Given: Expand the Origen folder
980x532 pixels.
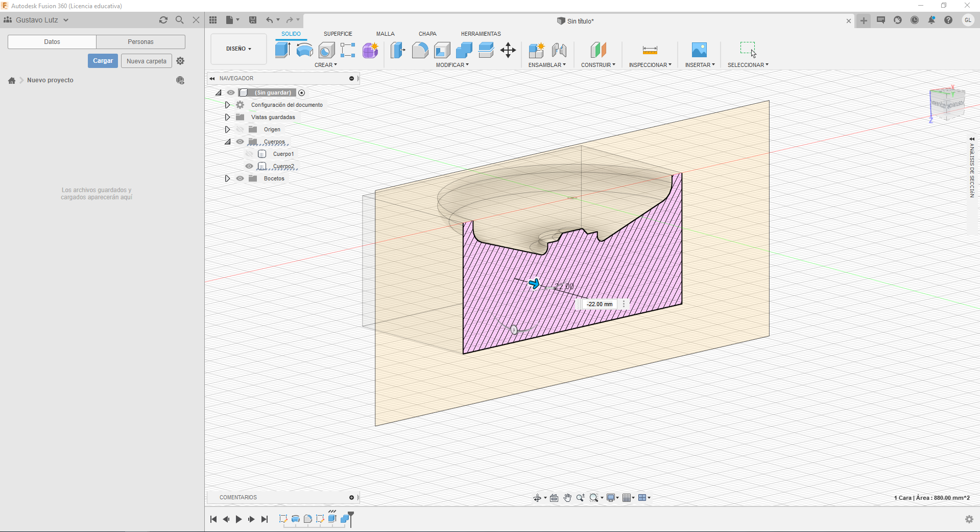Looking at the screenshot, I should 228,129.
